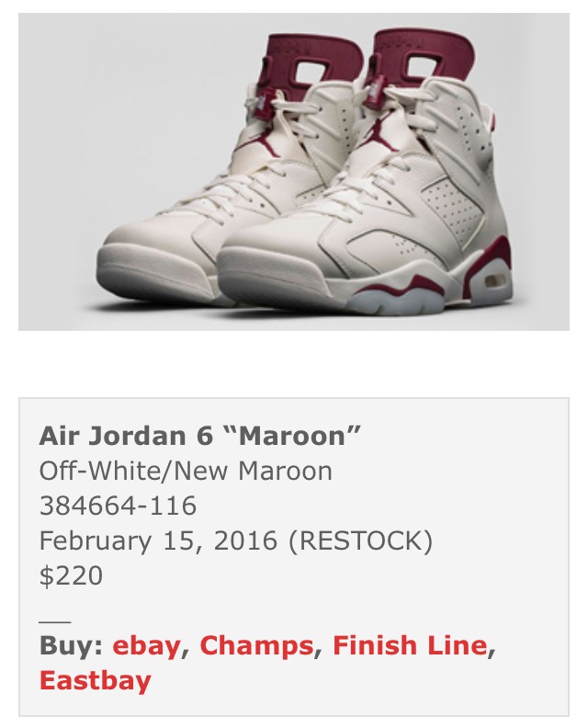The height and width of the screenshot is (728, 588).
Task: Click the "Buy:" label
Action: [x=71, y=646]
